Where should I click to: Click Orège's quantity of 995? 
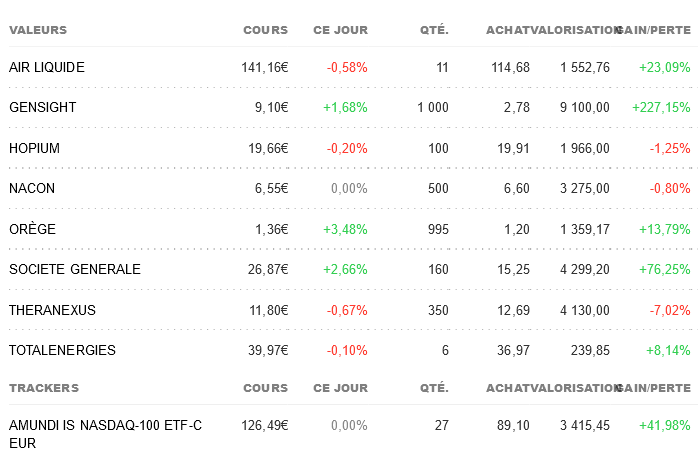coord(437,229)
